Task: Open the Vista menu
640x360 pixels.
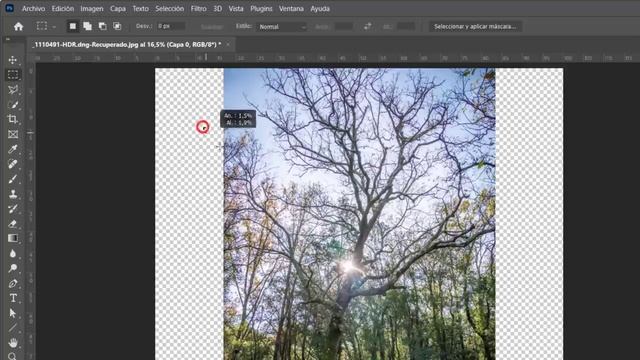Action: point(236,9)
